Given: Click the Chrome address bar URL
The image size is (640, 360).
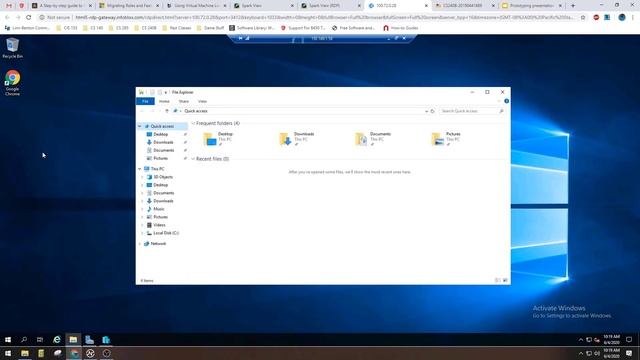Looking at the screenshot, I should point(324,18).
